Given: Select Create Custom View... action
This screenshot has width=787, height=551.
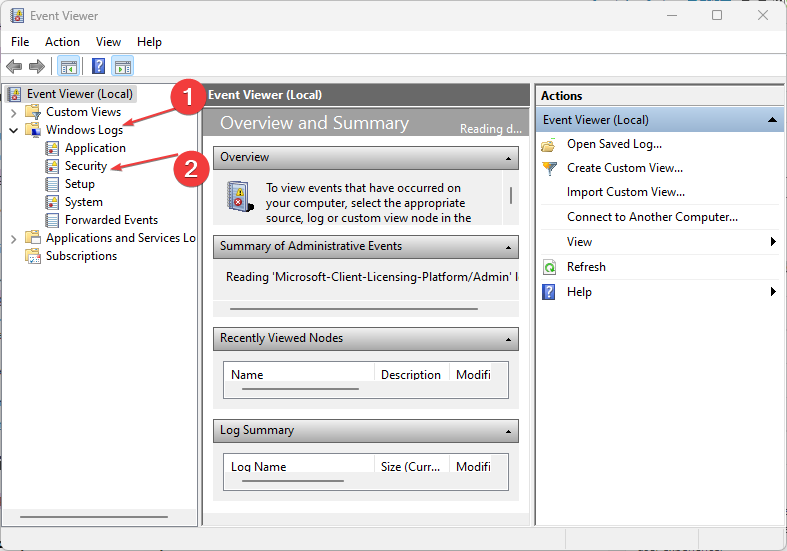Looking at the screenshot, I should [x=624, y=168].
